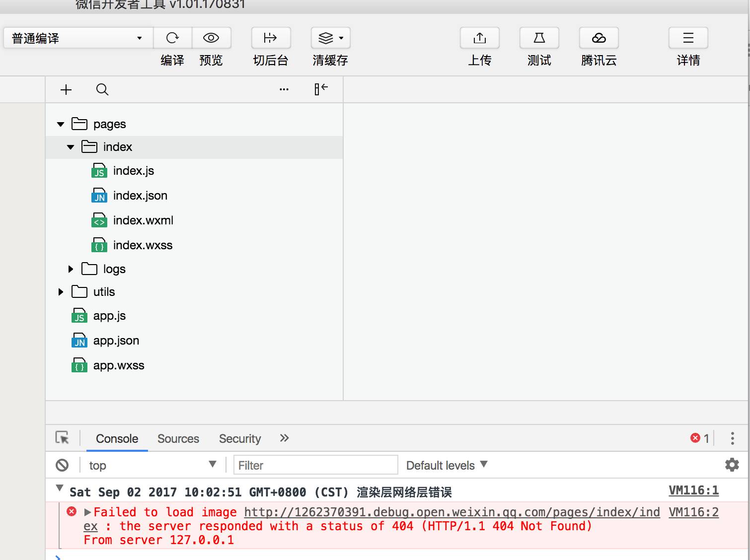Open the clear cache (清缓存) dropdown

(330, 38)
